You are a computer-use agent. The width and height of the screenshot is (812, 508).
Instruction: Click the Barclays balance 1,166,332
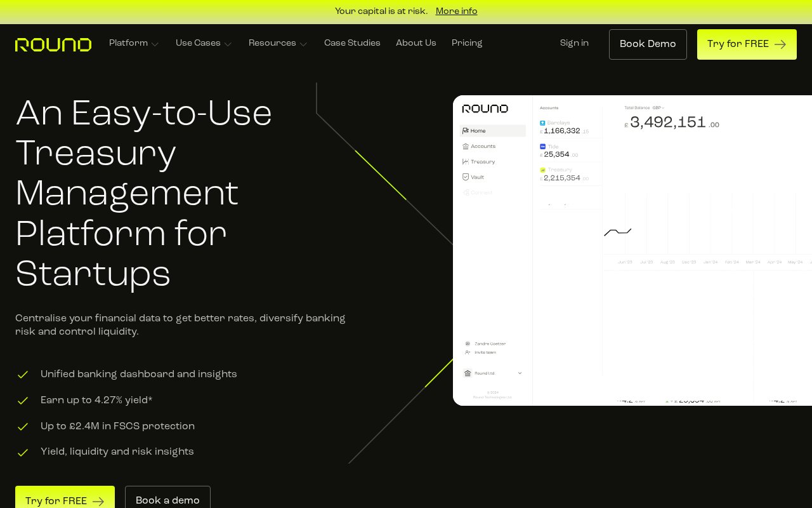(x=562, y=131)
